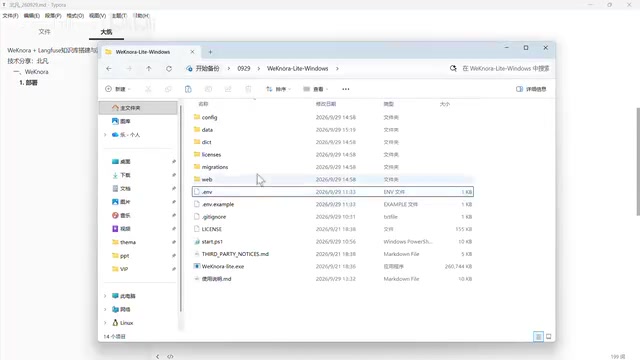The width and height of the screenshot is (640, 360).
Task: Open the Sort dropdown
Action: pos(279,89)
